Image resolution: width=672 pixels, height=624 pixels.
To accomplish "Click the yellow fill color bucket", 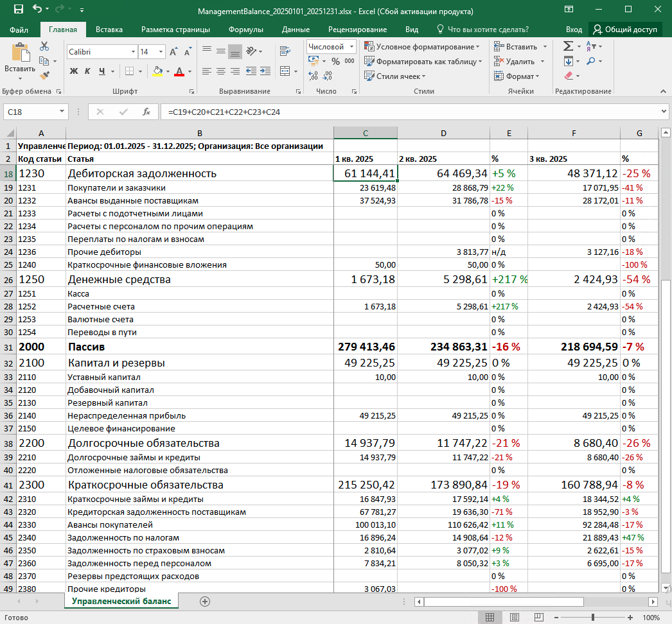I will [x=157, y=71].
